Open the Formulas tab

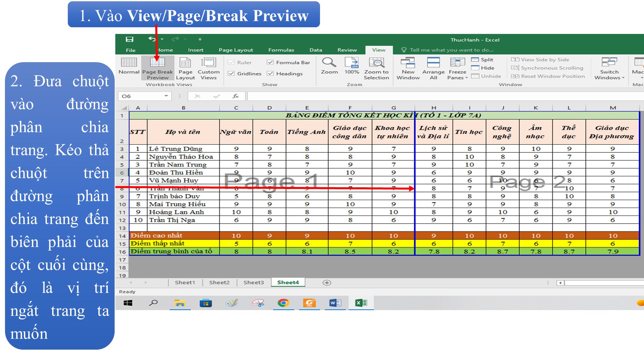tap(281, 50)
